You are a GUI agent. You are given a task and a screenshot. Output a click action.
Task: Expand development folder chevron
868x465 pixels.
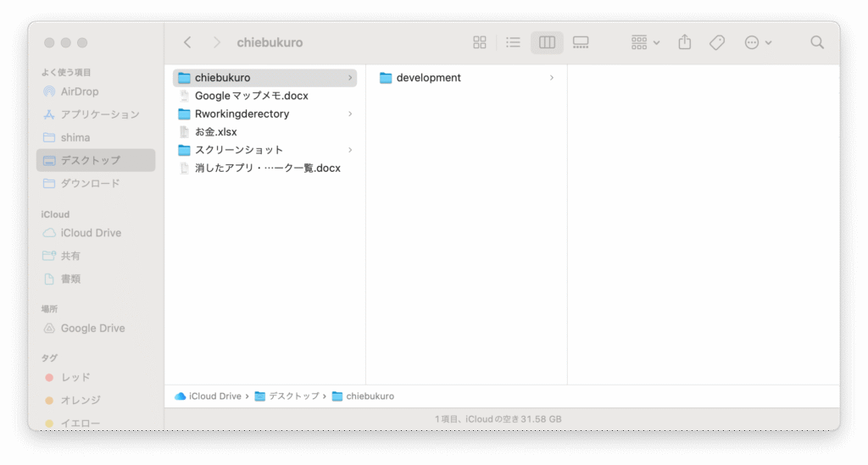click(x=551, y=78)
